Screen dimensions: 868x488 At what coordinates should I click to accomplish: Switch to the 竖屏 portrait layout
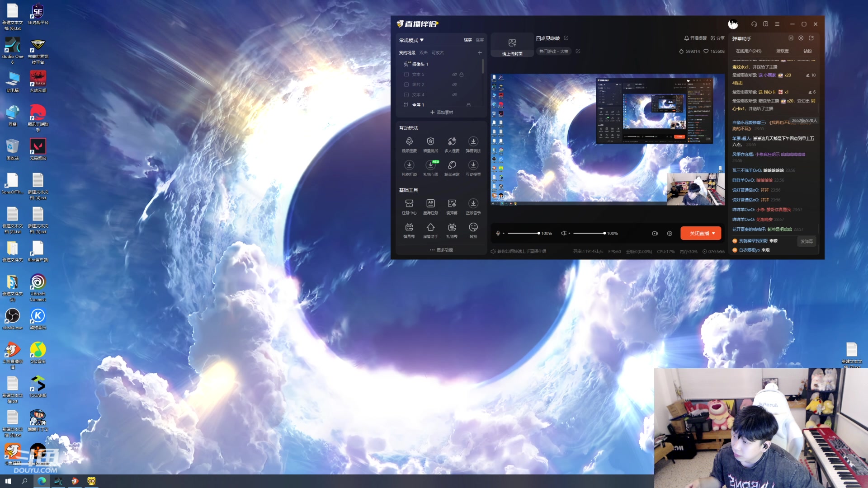coord(480,40)
